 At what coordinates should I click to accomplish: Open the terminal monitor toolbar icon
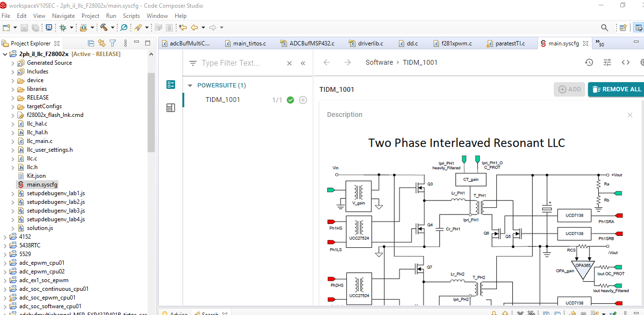(49, 28)
